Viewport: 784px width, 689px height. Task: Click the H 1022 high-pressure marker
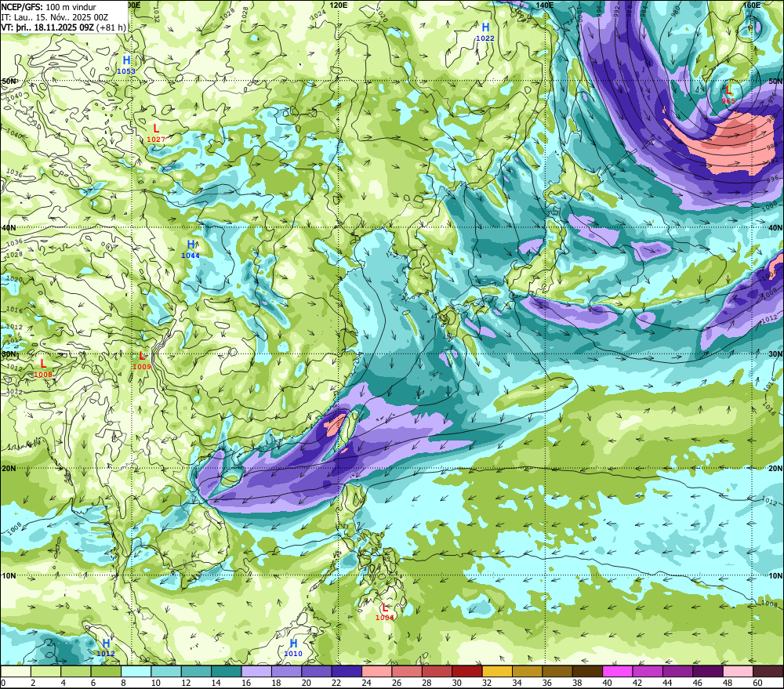pyautogui.click(x=485, y=32)
